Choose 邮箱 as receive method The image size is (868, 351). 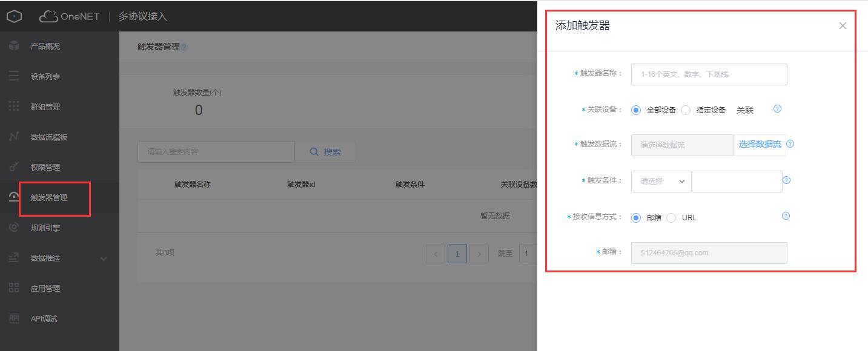(636, 218)
